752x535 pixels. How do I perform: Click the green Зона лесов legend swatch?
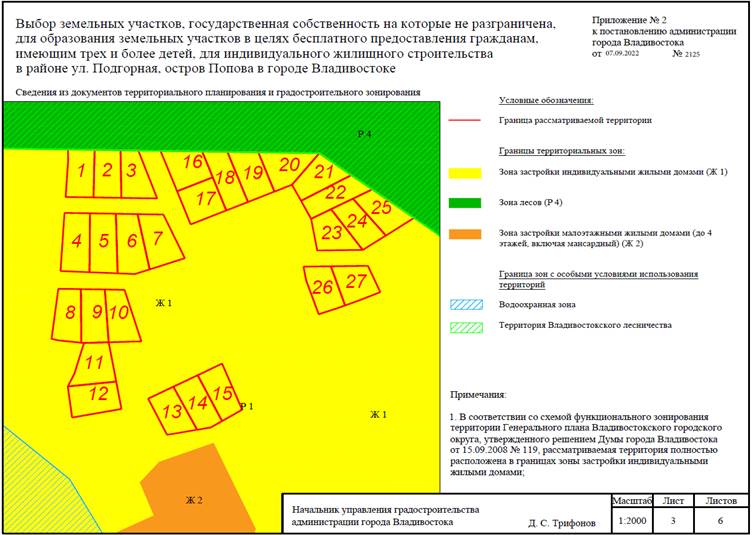(465, 203)
